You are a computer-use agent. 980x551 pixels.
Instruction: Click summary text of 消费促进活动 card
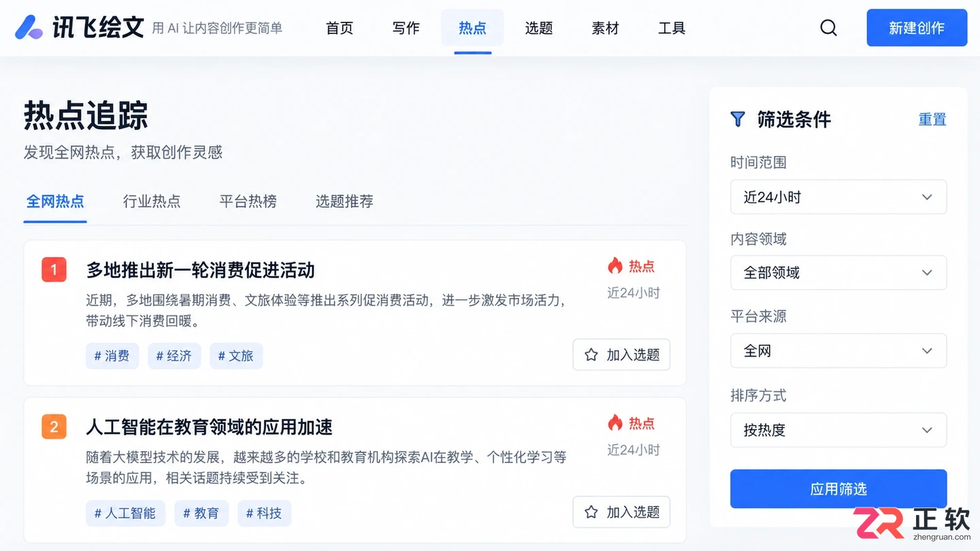[x=326, y=310]
